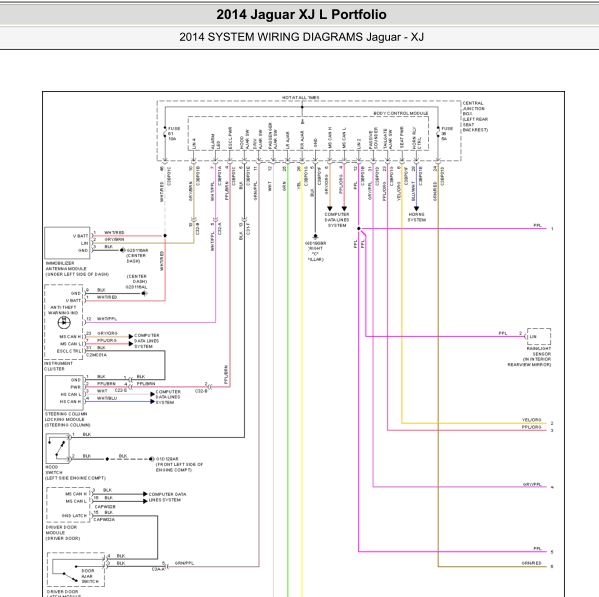Click the ground symbol above G0D190BR
This screenshot has height=597, width=599.
(316, 237)
